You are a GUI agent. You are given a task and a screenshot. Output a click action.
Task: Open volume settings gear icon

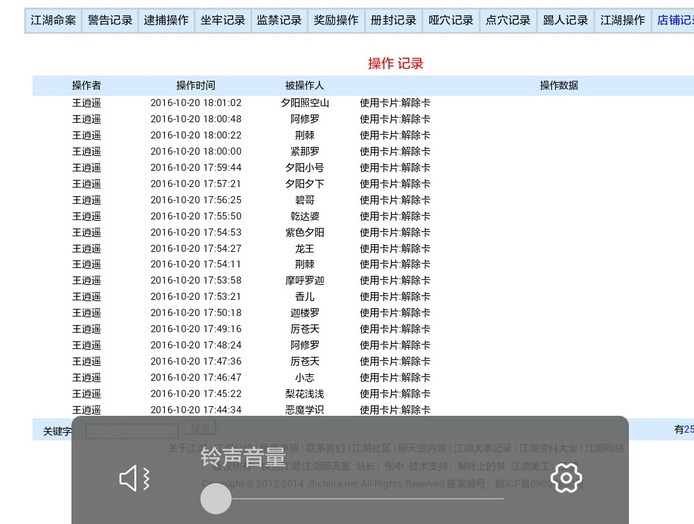click(566, 478)
